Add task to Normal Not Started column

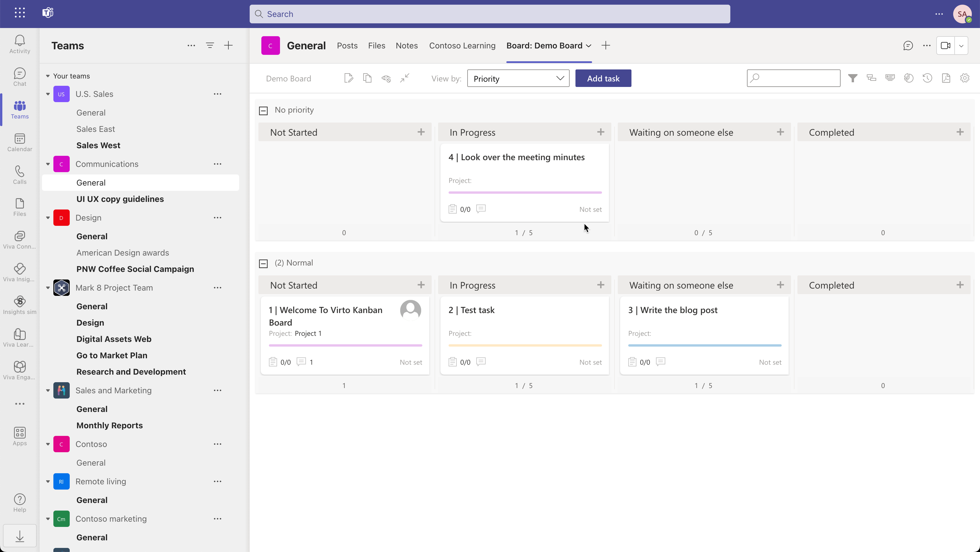tap(421, 285)
